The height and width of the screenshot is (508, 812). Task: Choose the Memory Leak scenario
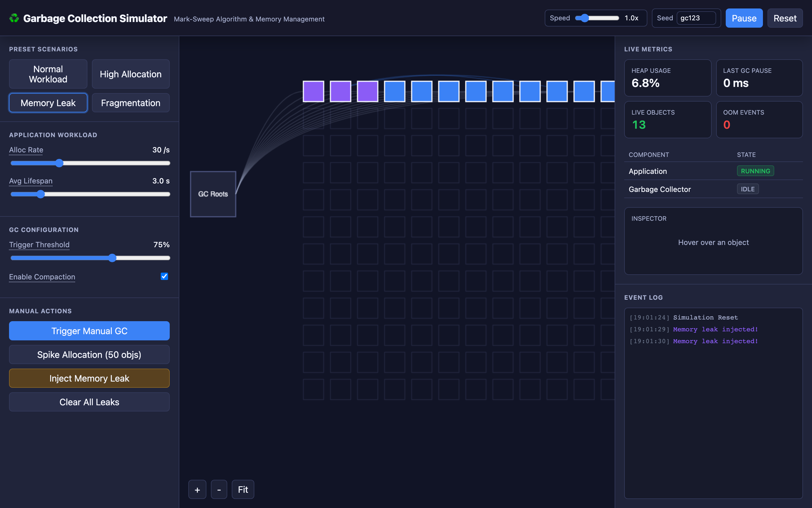(x=48, y=103)
